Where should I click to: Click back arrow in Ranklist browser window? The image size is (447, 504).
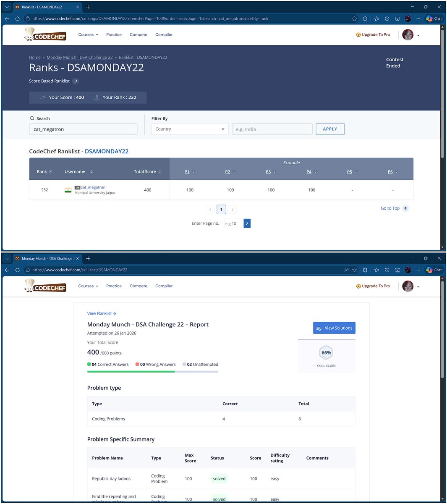[7, 18]
